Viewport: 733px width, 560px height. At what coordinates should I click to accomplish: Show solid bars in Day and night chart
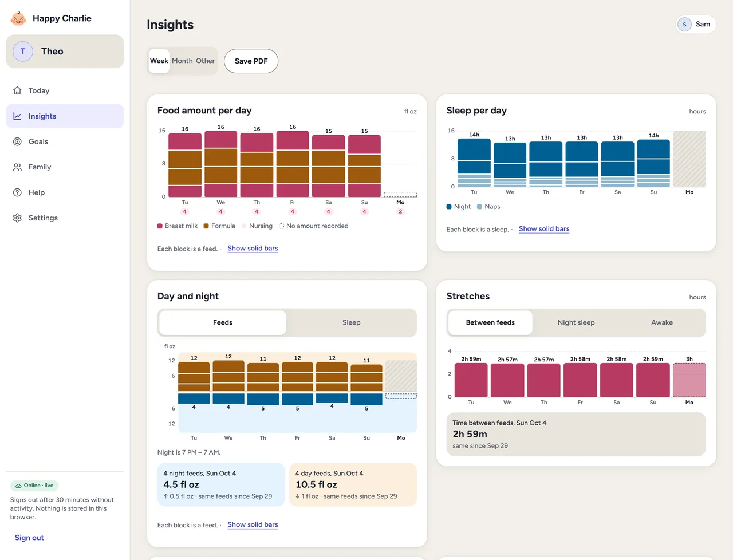point(253,525)
